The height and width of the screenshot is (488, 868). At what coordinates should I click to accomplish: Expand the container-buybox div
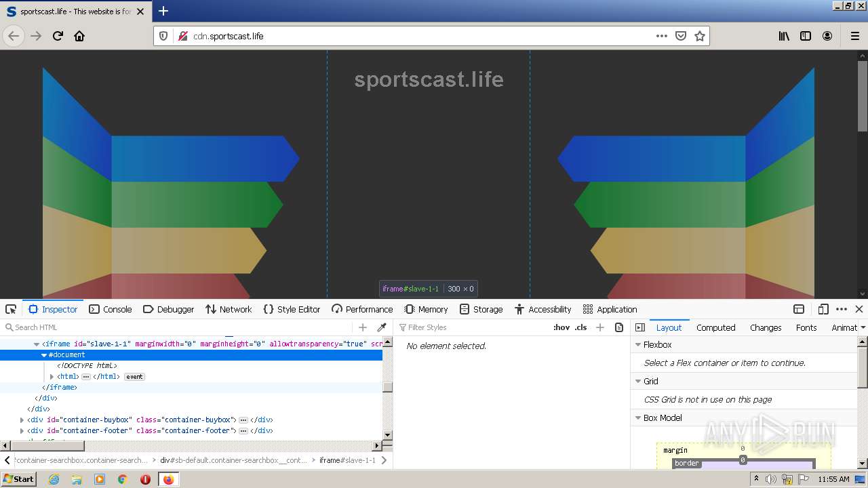(x=22, y=420)
